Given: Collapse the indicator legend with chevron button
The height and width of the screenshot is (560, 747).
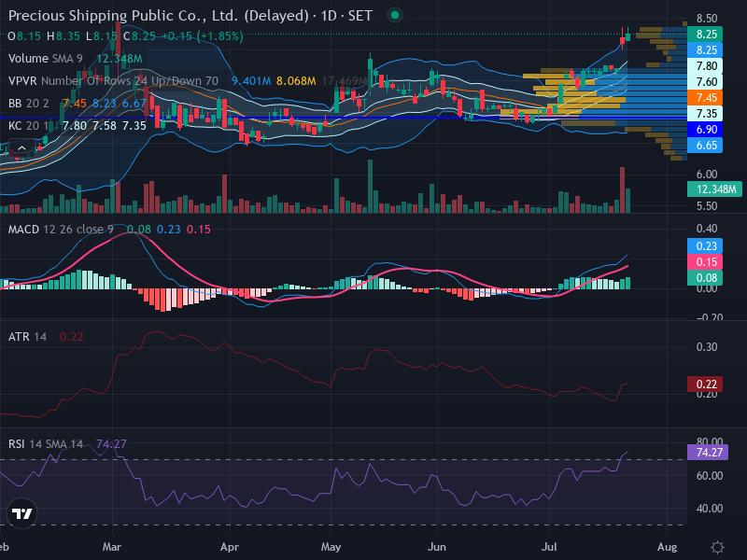Looking at the screenshot, I should click(21, 148).
